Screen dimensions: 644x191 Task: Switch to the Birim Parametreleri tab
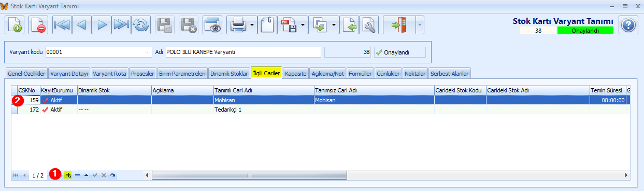[x=182, y=74]
